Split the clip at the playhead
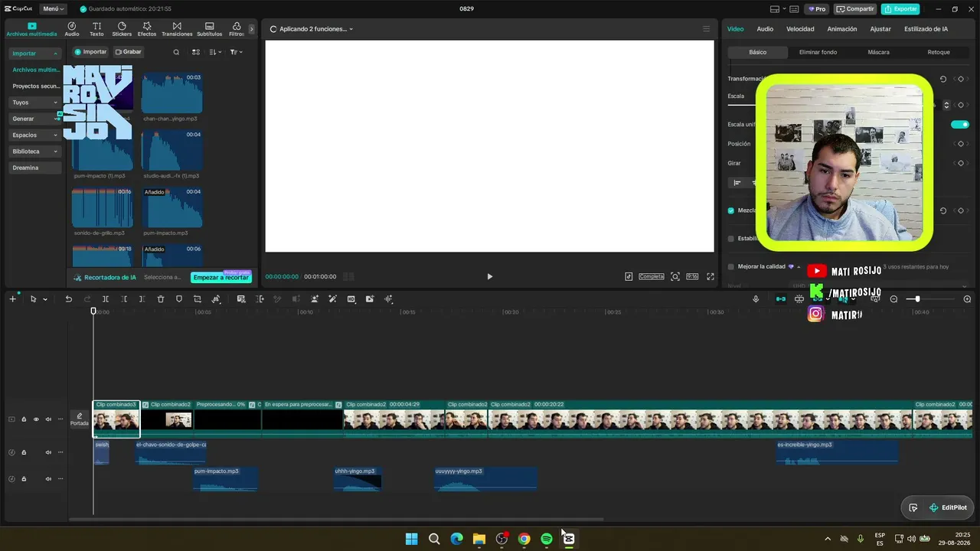The width and height of the screenshot is (980, 551). pyautogui.click(x=106, y=299)
